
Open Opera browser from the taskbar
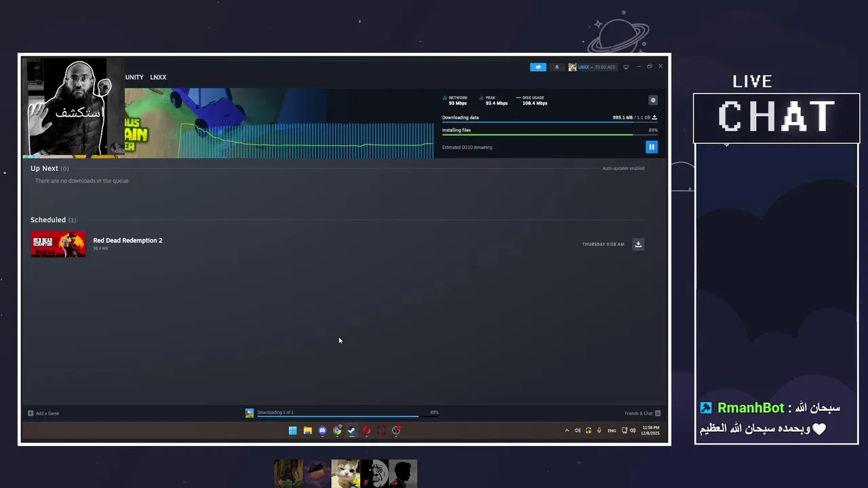tap(366, 430)
